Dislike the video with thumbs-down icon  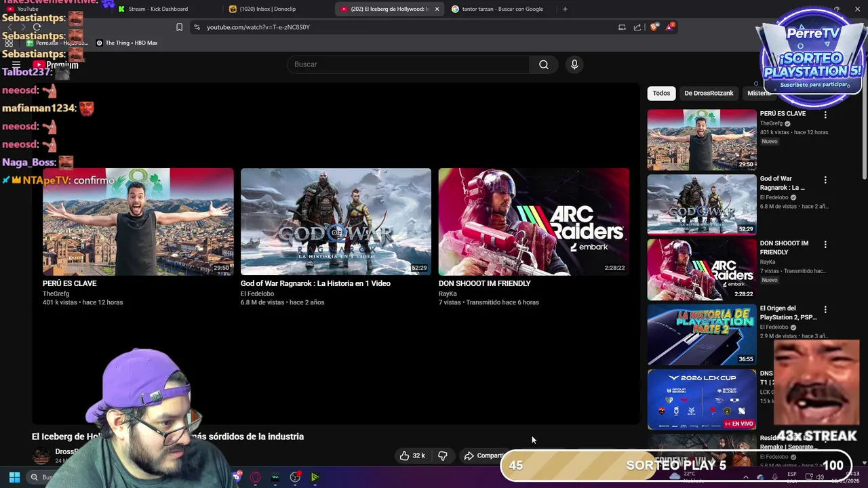[x=443, y=455]
